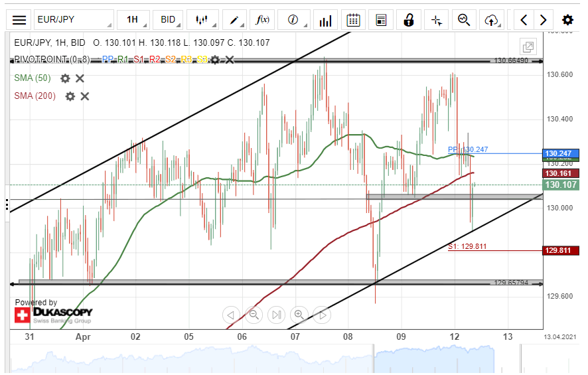
Task: Open settings for SMA (50) indicator
Action: [x=65, y=78]
